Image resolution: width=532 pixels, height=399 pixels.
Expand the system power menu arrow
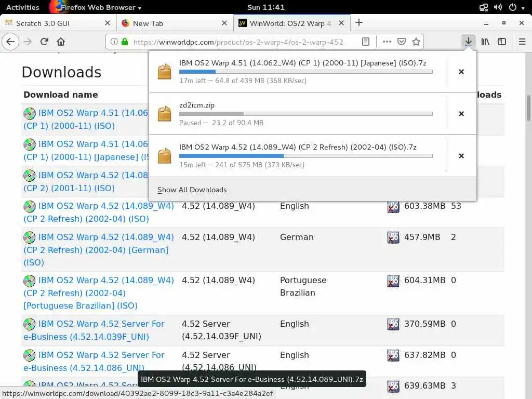tap(523, 8)
